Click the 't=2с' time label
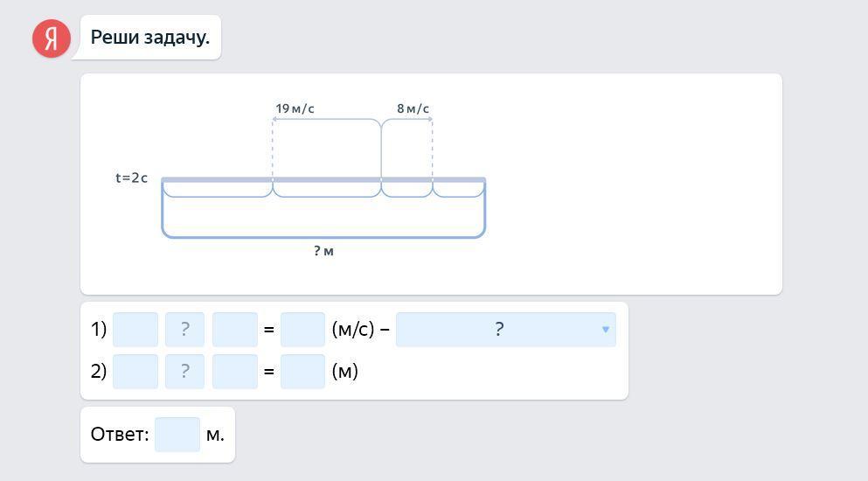This screenshot has width=868, height=481. [132, 178]
